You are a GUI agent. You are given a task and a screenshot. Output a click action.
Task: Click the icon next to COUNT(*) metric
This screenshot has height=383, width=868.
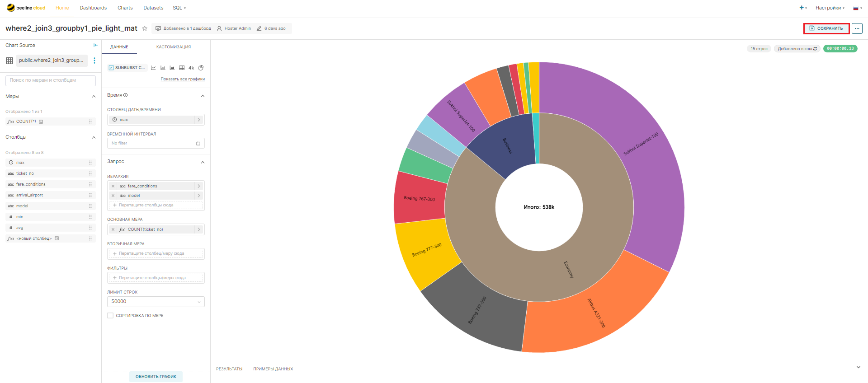(x=41, y=121)
